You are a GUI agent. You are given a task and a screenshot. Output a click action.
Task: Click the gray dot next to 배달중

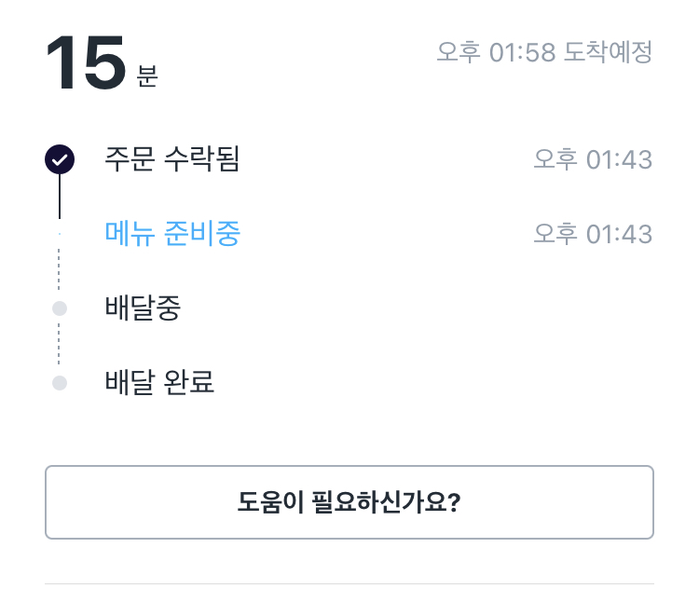(x=60, y=308)
